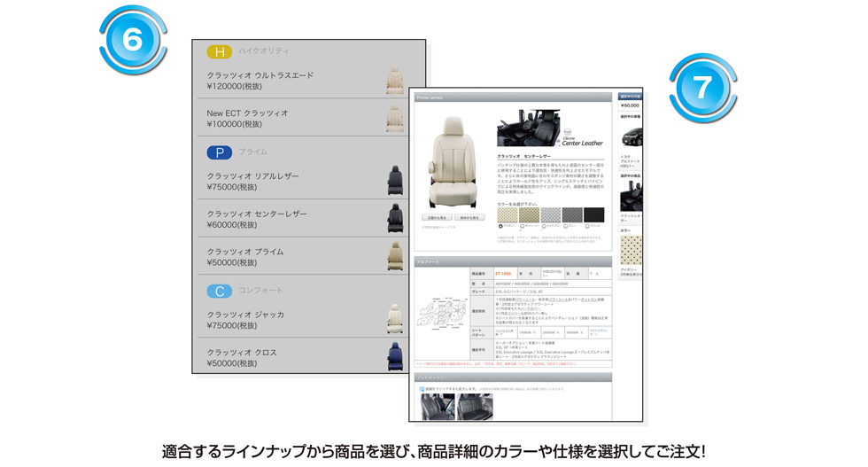Click the ¥60,000 price in sidebar
Image resolution: width=868 pixels, height=467 pixels.
(x=630, y=105)
